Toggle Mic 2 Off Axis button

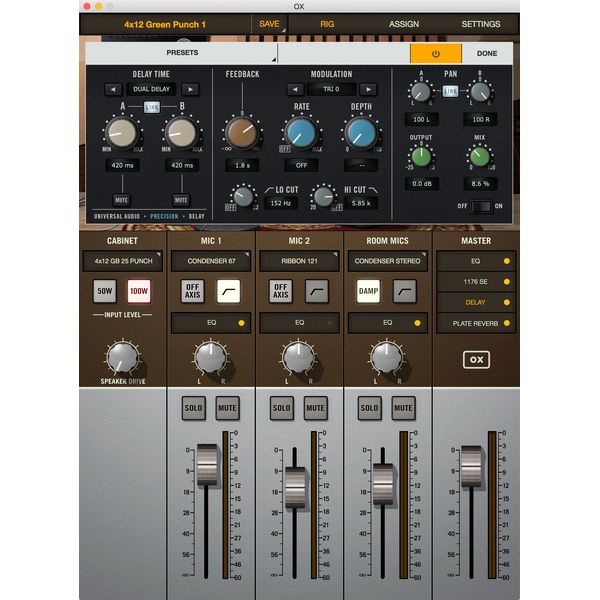pyautogui.click(x=280, y=291)
